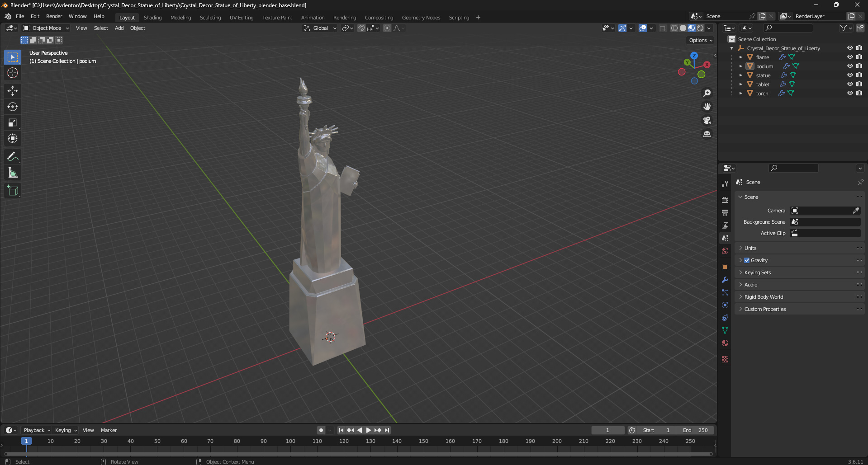
Task: Toggle snapping magnet icon
Action: click(x=361, y=28)
